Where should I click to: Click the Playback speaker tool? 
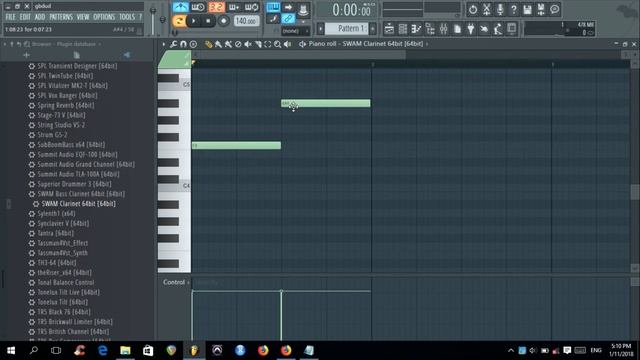coord(288,44)
